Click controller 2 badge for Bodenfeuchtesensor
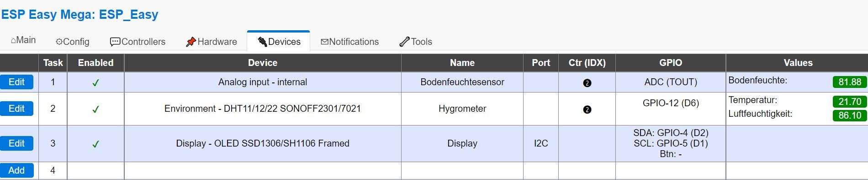 point(587,83)
